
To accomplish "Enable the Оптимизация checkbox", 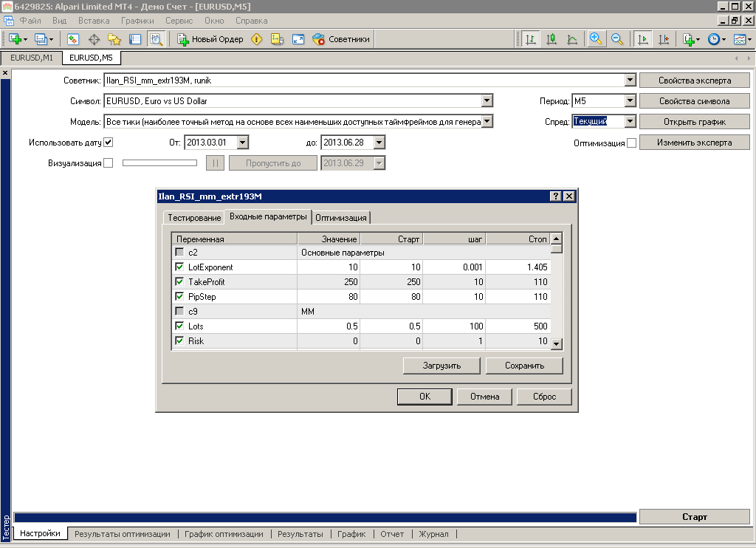I will coord(631,143).
